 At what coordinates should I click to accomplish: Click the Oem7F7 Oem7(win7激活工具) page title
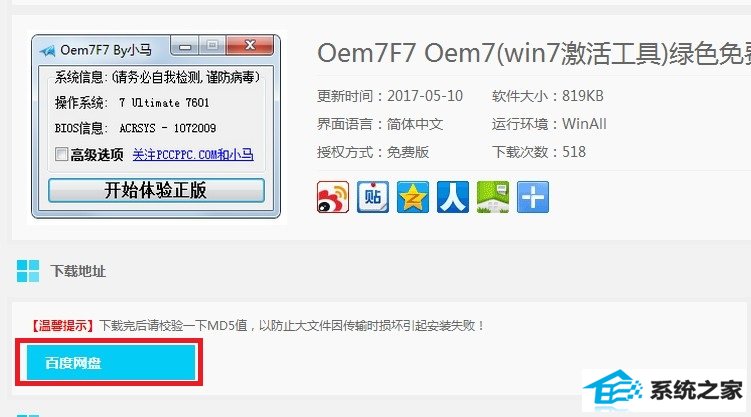[x=534, y=53]
